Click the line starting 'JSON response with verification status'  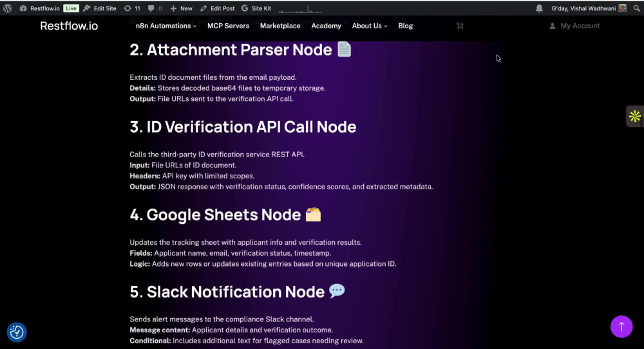296,186
